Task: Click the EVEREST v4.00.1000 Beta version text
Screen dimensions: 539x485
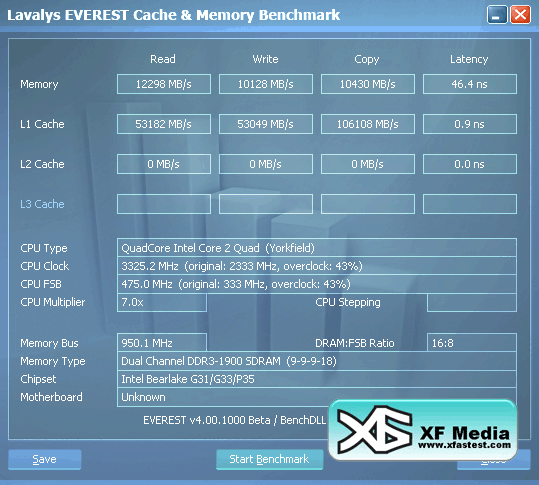Action: click(234, 420)
